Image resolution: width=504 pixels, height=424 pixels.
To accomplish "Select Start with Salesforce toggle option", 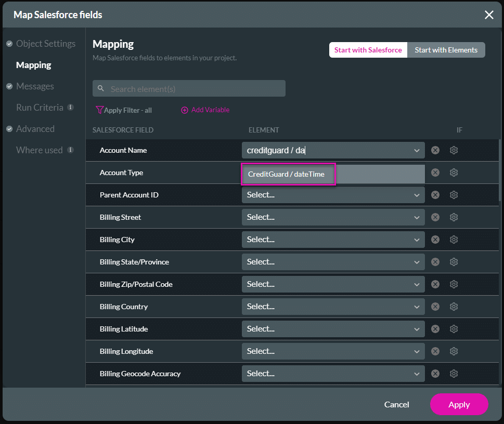I will tap(368, 50).
